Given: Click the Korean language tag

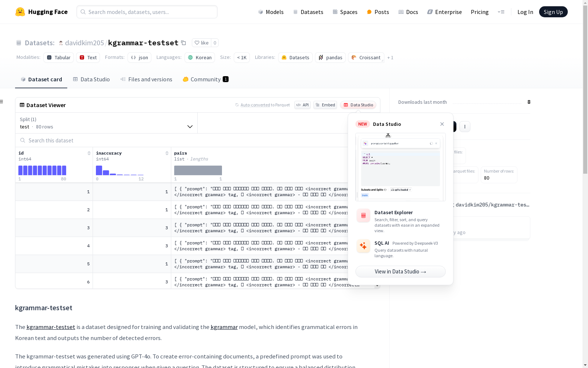Looking at the screenshot, I should 200,57.
